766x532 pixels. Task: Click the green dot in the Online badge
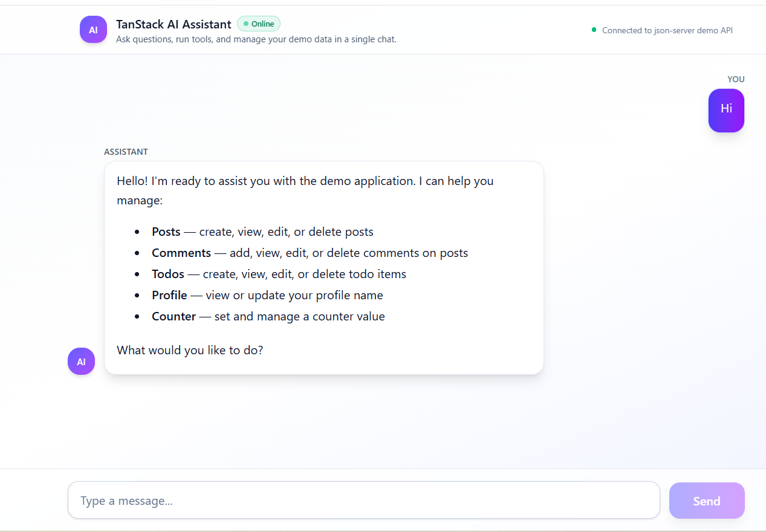tap(245, 24)
